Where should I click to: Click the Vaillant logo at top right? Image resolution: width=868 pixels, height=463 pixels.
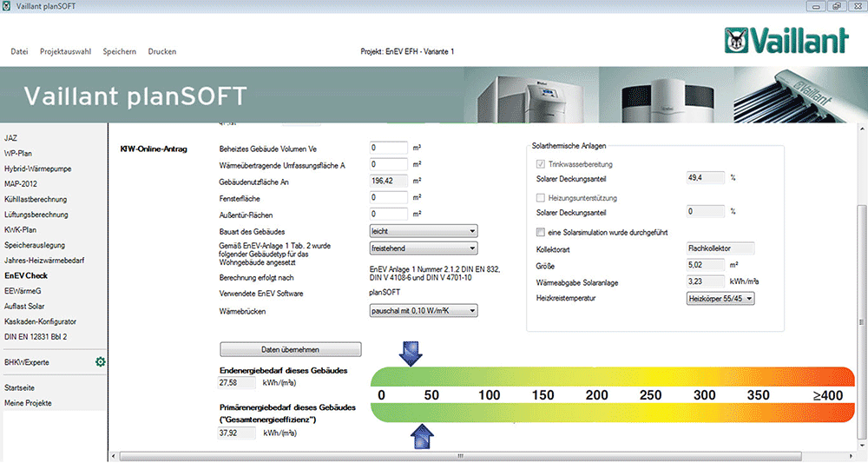click(x=786, y=41)
